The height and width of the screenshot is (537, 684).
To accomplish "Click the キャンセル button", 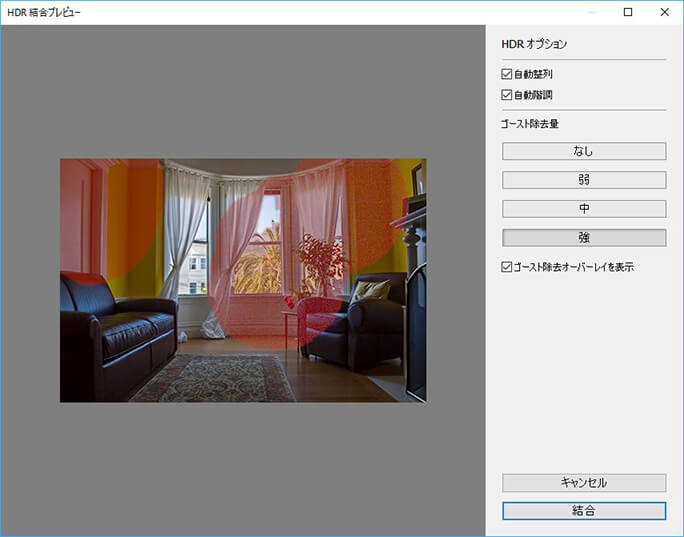I will 584,482.
